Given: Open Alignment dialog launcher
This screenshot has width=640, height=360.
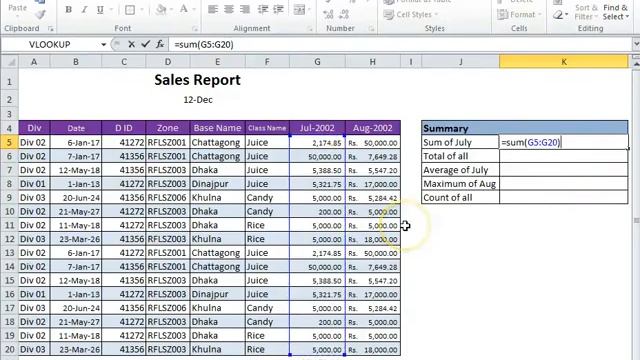Looking at the screenshot, I should 309,29.
